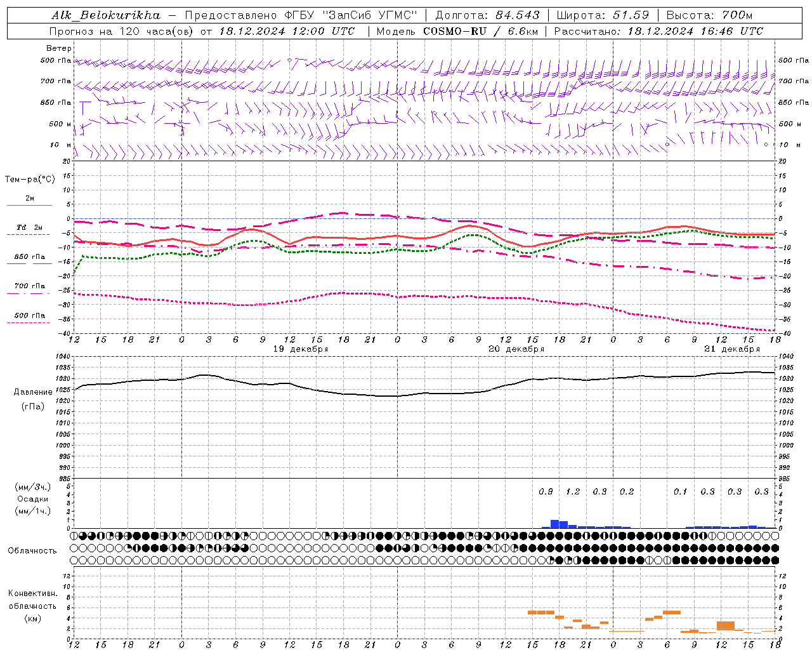Click the longitude value "Долгота: 84.543"
The width and height of the screenshot is (812, 650).
[x=488, y=15]
